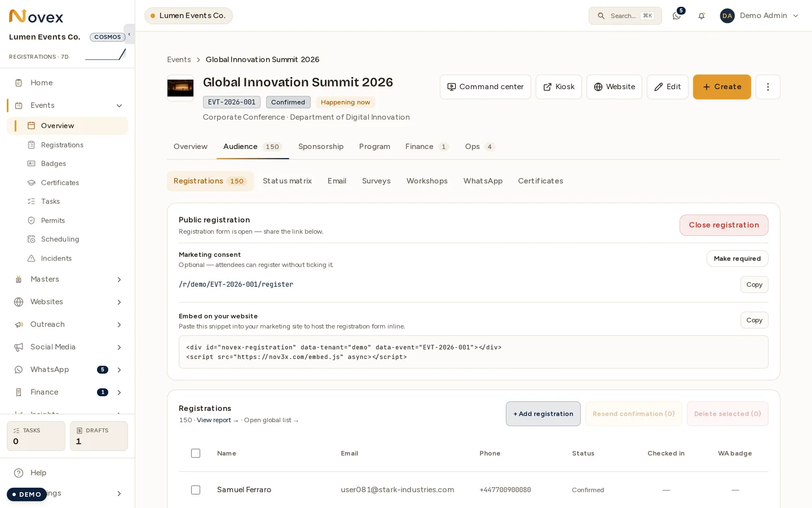Open the View report link
Screen dimensions: 812x508
pyautogui.click(x=218, y=421)
